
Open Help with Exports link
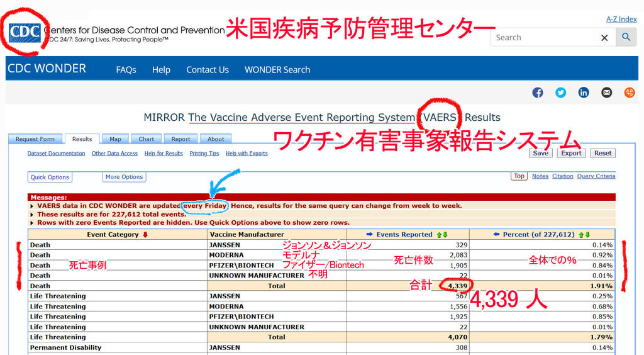[247, 153]
